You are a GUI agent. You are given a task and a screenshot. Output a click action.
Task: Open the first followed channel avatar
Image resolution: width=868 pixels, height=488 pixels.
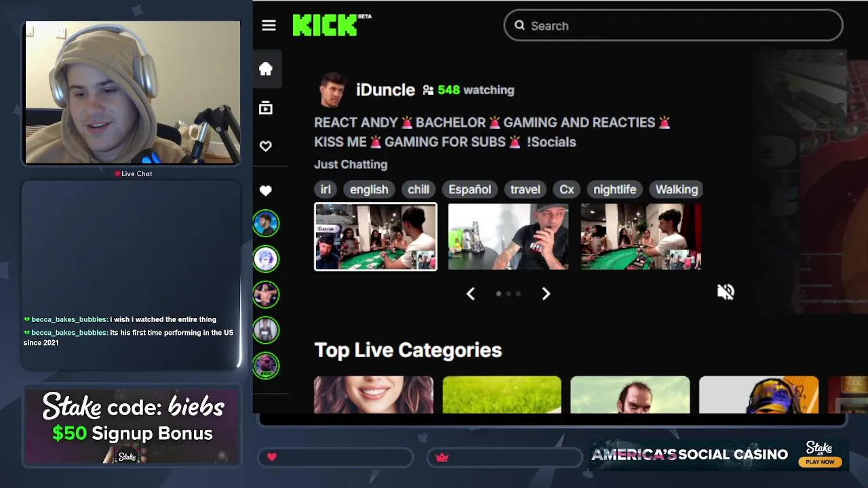coord(266,224)
